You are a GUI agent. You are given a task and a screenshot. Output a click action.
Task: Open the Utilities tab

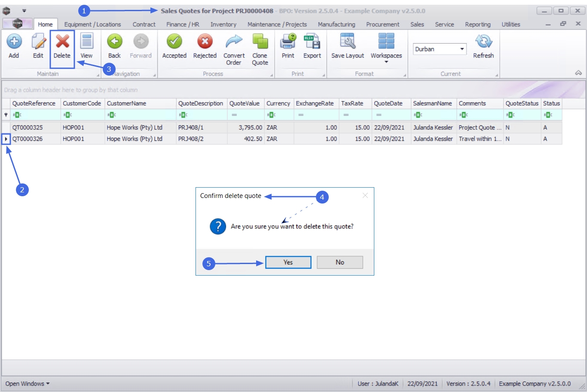[x=511, y=24]
